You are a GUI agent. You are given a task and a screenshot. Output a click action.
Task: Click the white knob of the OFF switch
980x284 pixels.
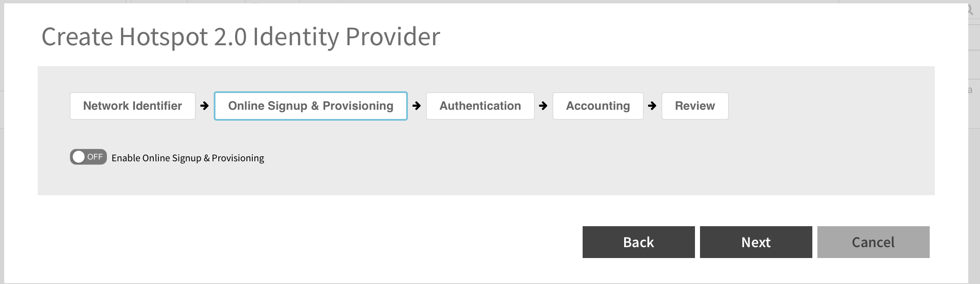[x=78, y=157]
